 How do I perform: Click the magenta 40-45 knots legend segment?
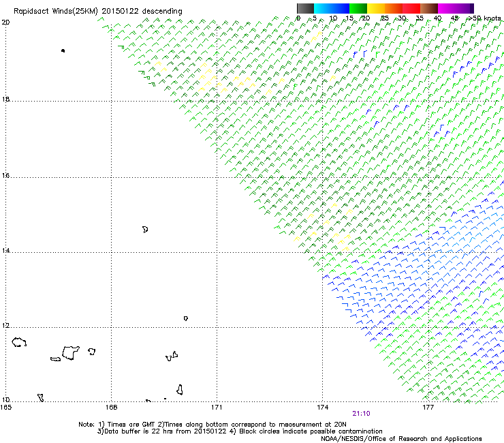click(x=447, y=8)
